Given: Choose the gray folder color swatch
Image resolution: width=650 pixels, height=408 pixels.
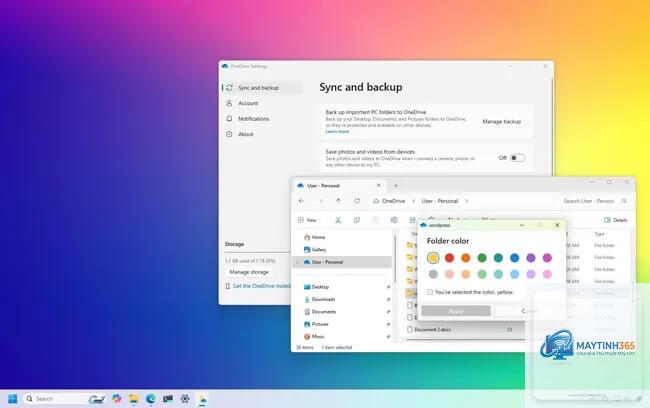Looking at the screenshot, I should coord(433,274).
